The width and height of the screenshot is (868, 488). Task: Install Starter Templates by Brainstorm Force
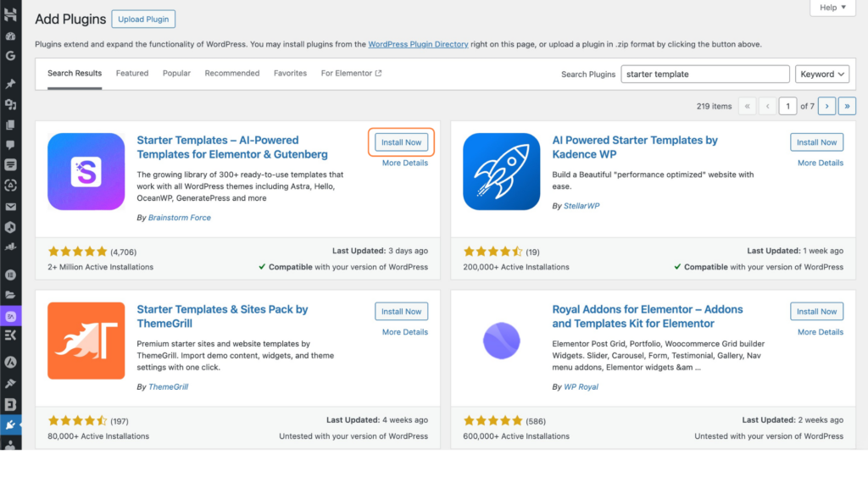(401, 142)
